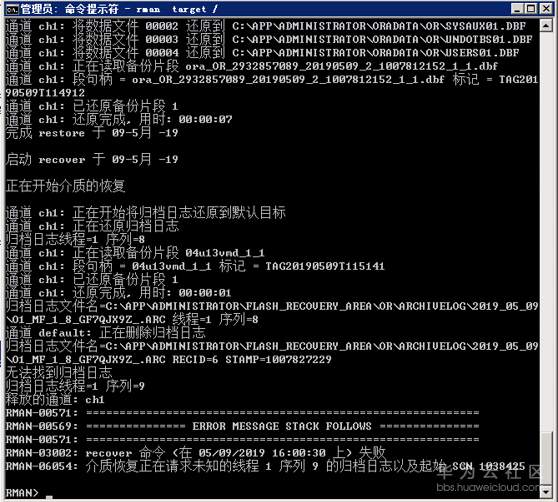Maximize the command prompt window

tap(531, 9)
